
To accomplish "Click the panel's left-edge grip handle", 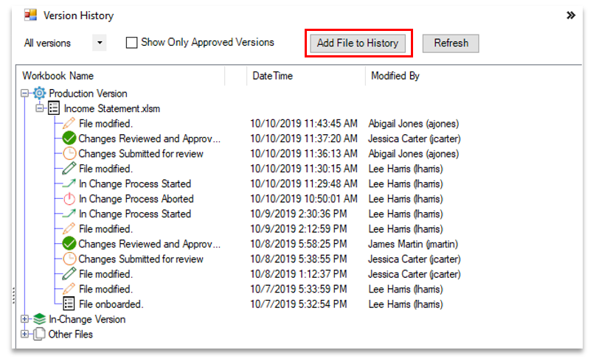I will click(13, 295).
